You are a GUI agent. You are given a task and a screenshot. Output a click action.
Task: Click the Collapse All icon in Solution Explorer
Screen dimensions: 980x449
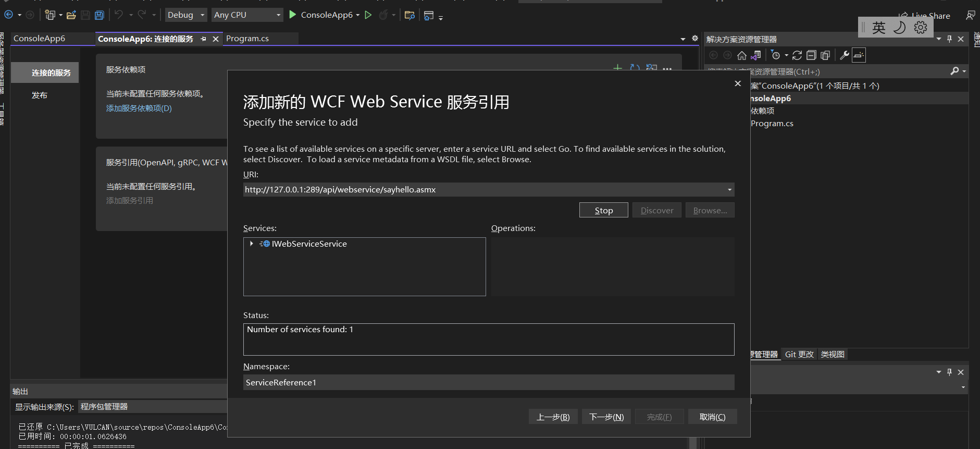pyautogui.click(x=811, y=55)
